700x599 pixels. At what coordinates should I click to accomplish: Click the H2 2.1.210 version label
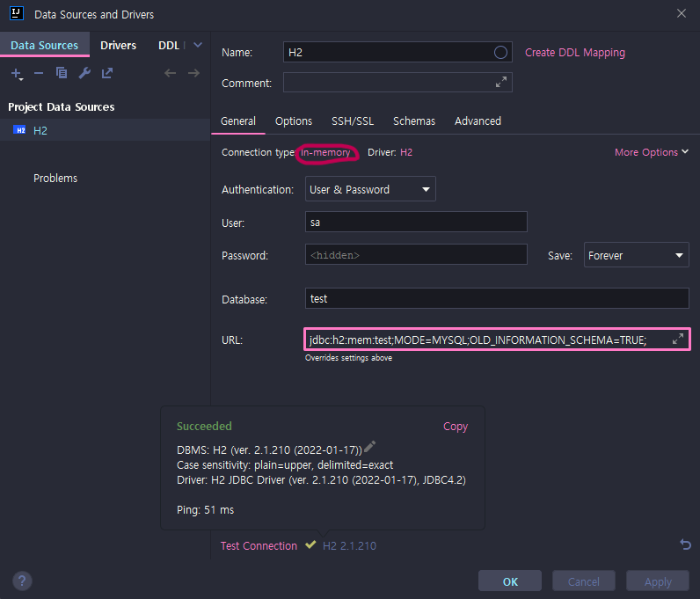point(349,546)
